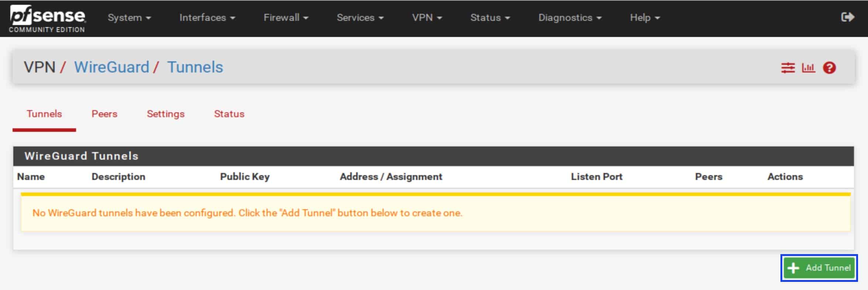The image size is (868, 290).
Task: Open the Help dropdown menu
Action: [645, 17]
